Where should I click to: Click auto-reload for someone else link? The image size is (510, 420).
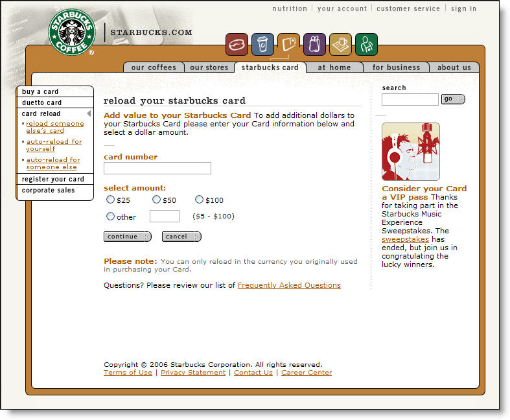tap(52, 163)
